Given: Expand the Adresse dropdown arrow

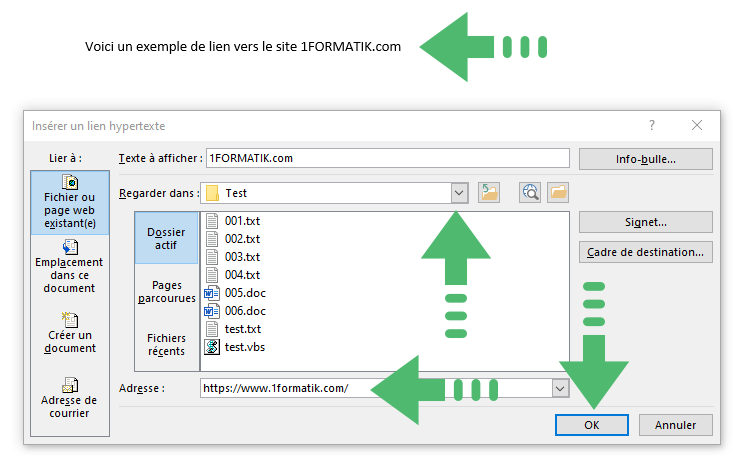Looking at the screenshot, I should 560,388.
